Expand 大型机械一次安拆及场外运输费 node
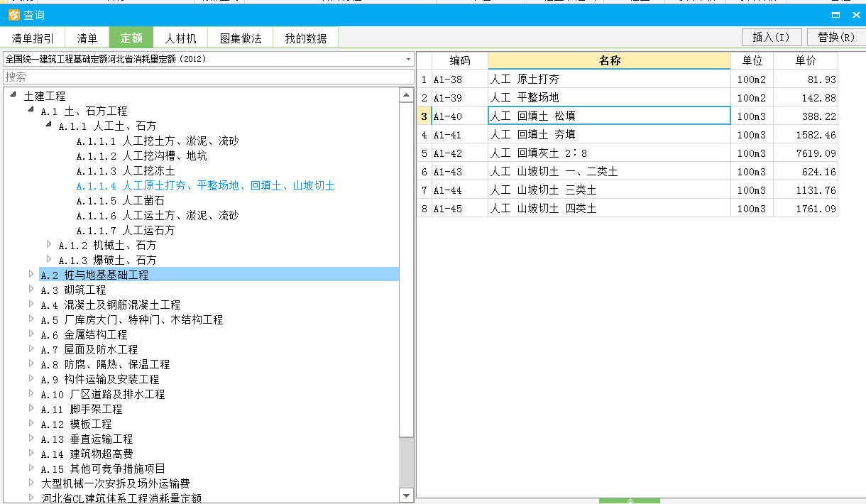The width and height of the screenshot is (866, 504). click(31, 483)
